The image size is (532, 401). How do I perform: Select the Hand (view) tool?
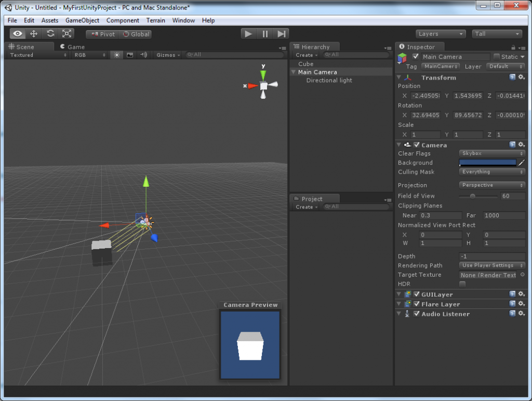[18, 34]
